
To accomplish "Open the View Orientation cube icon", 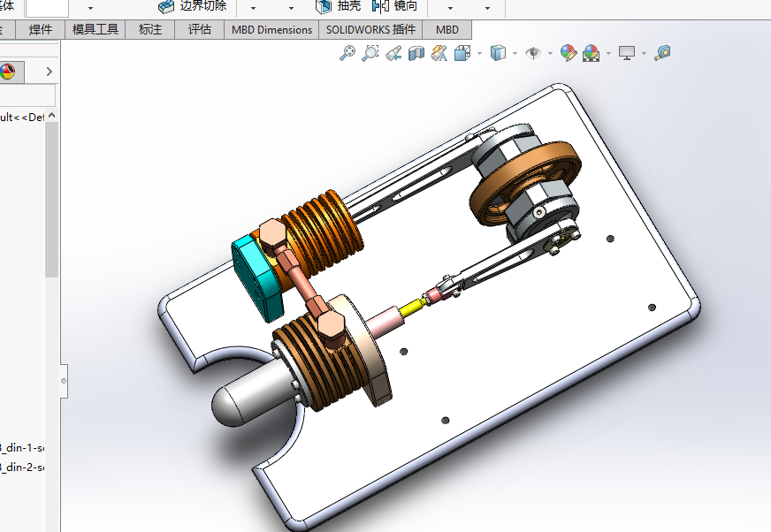I will click(462, 53).
